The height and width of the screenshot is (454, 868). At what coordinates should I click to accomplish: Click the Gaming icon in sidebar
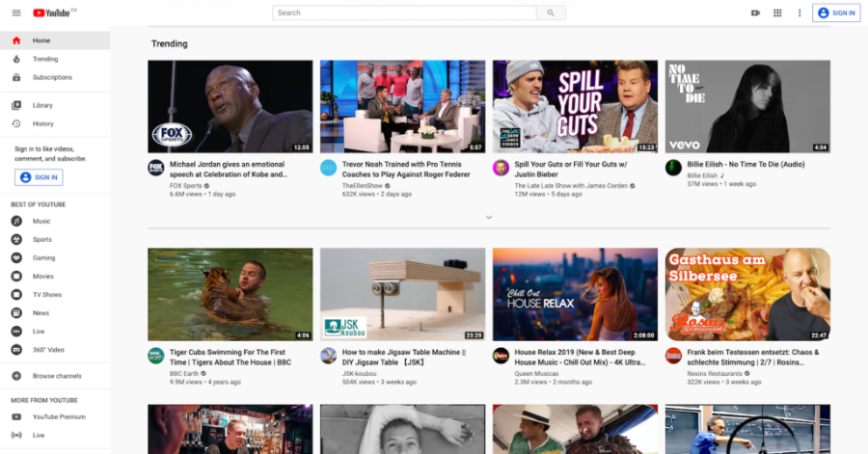[x=16, y=257]
